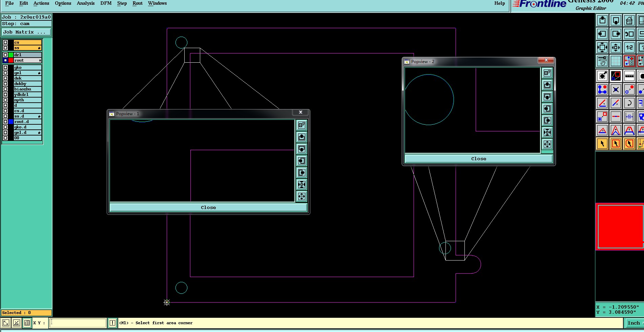Screen dimensions: 644x332
Task: Select the gm1.d layer name
Action: 27,132
